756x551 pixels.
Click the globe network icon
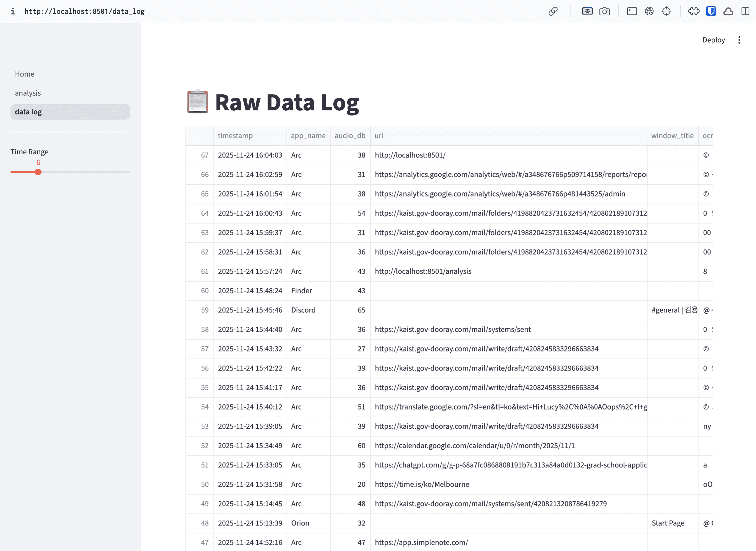[x=649, y=11]
